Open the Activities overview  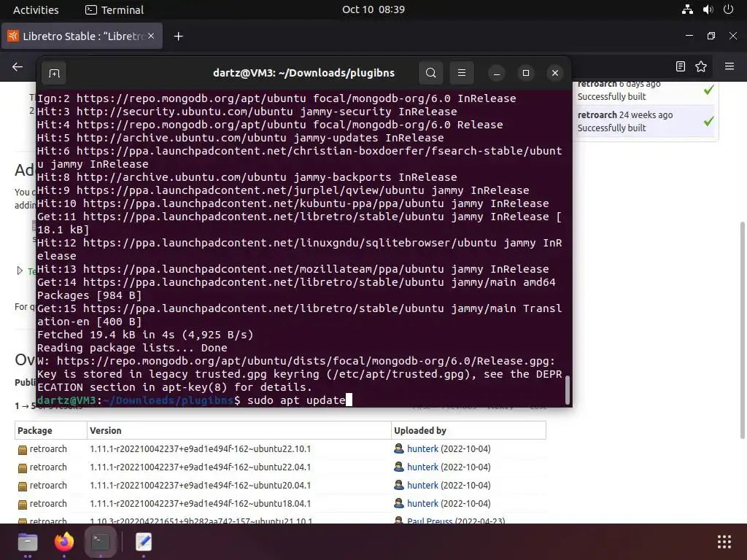[36, 9]
